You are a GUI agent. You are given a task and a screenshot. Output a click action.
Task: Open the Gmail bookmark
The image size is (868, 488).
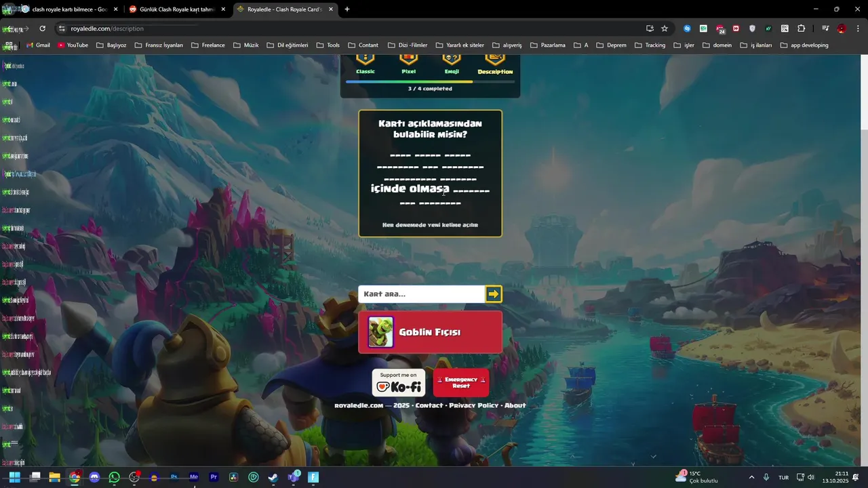tap(38, 45)
